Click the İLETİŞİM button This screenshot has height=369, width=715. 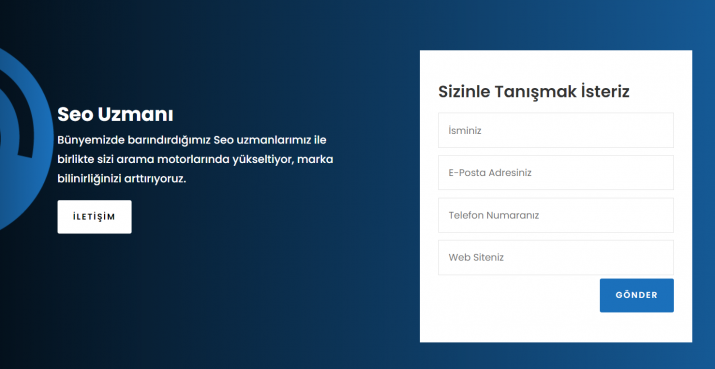[x=94, y=217]
